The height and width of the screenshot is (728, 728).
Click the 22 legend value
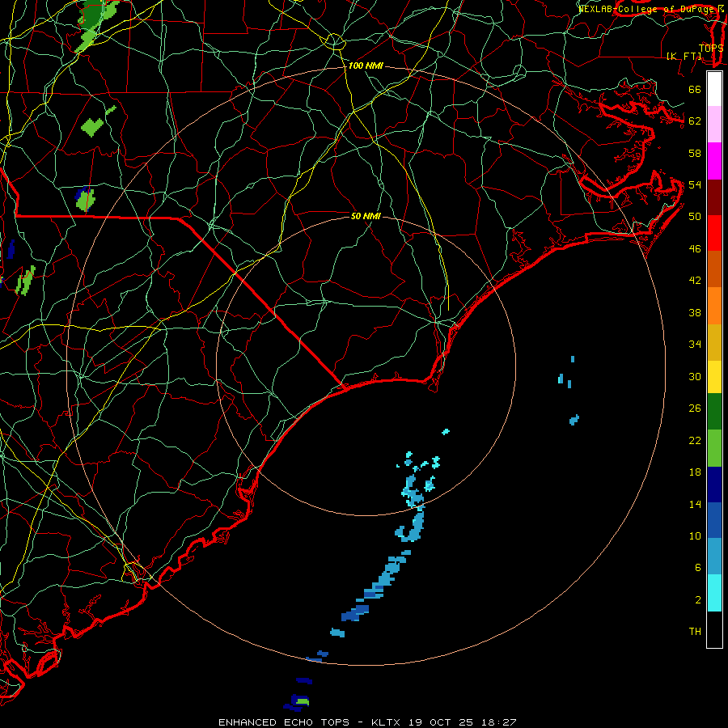[695, 440]
